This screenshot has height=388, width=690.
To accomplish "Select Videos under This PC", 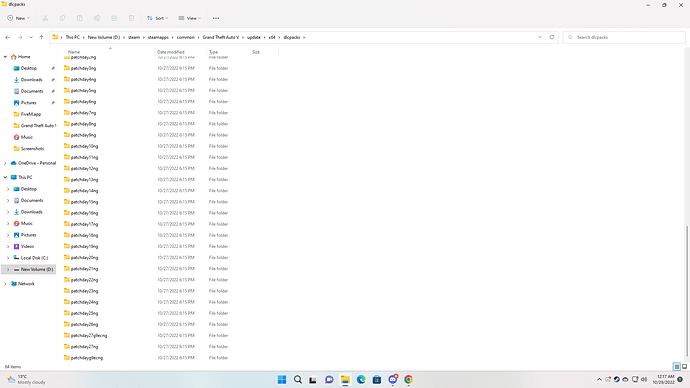I will (x=27, y=246).
